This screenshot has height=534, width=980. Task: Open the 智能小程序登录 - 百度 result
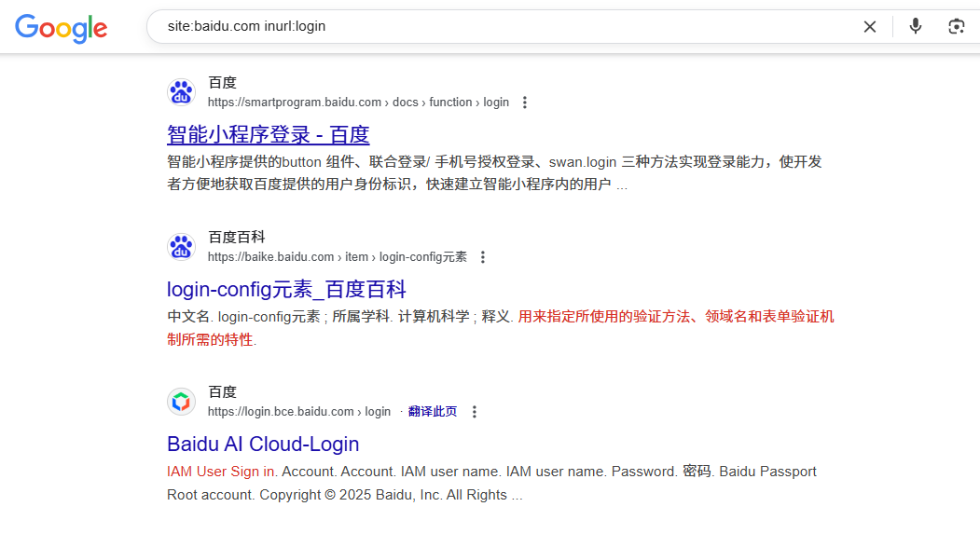point(269,135)
